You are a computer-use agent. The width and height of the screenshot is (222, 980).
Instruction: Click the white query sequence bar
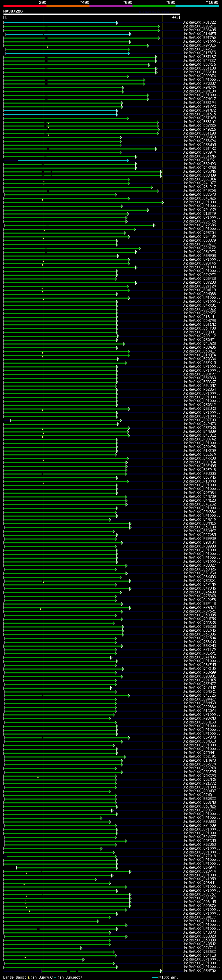click(x=92, y=14)
